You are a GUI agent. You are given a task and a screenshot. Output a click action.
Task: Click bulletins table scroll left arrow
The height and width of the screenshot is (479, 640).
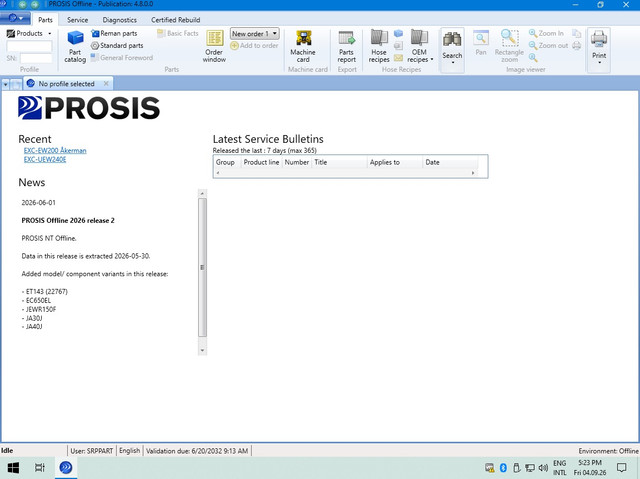[x=218, y=173]
